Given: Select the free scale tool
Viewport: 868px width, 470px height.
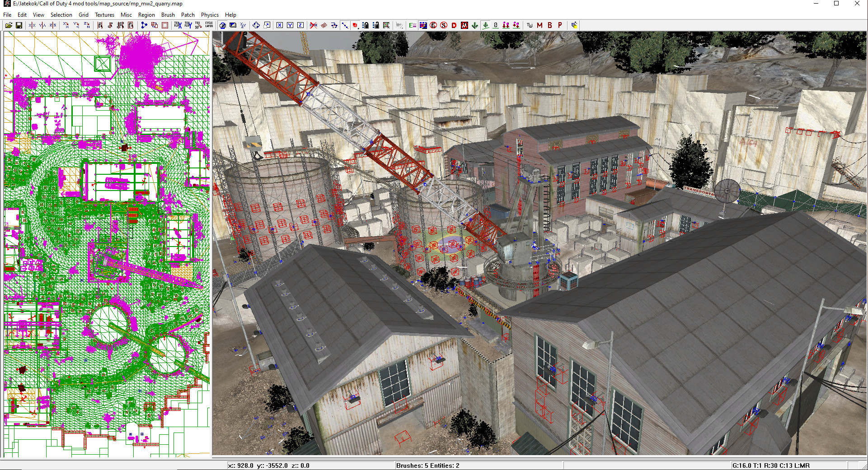Looking at the screenshot, I should click(267, 25).
